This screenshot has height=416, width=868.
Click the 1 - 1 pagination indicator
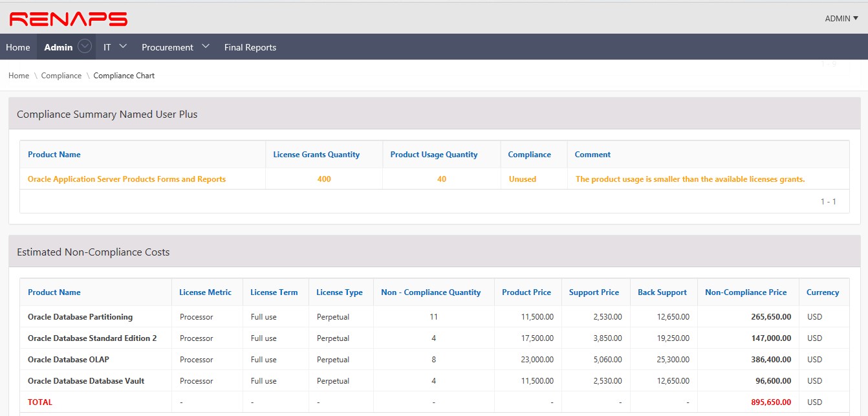829,202
